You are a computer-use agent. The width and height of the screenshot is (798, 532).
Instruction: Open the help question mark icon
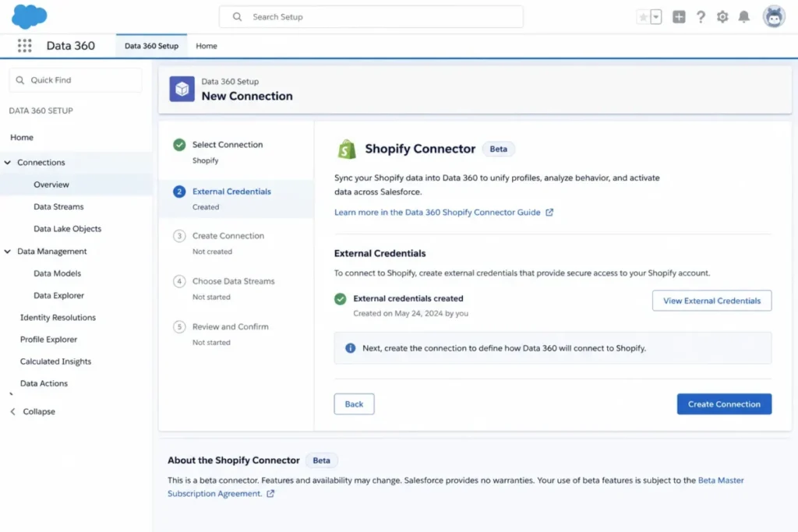click(701, 17)
